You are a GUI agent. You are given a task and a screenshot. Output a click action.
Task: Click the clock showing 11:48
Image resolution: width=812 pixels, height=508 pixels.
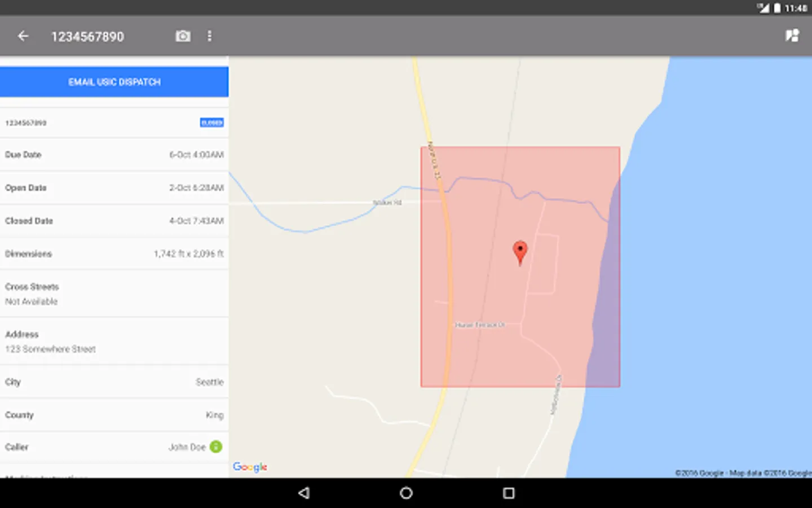pyautogui.click(x=796, y=8)
